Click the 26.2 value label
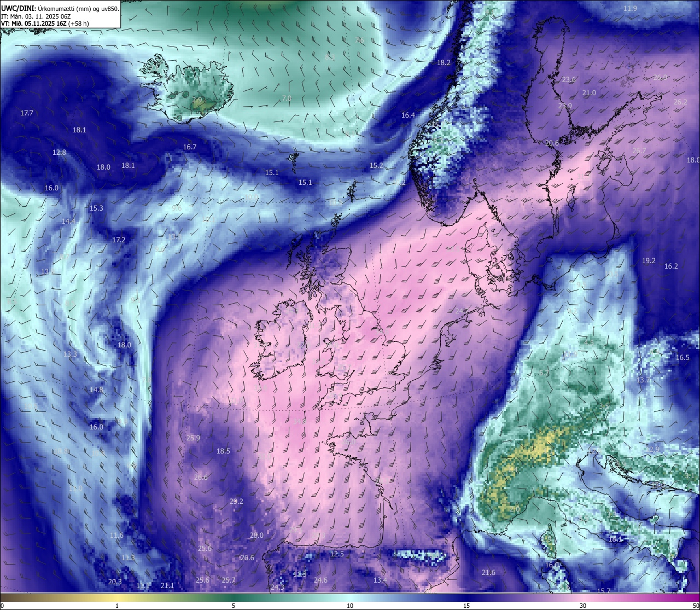The height and width of the screenshot is (610, 700). click(680, 102)
